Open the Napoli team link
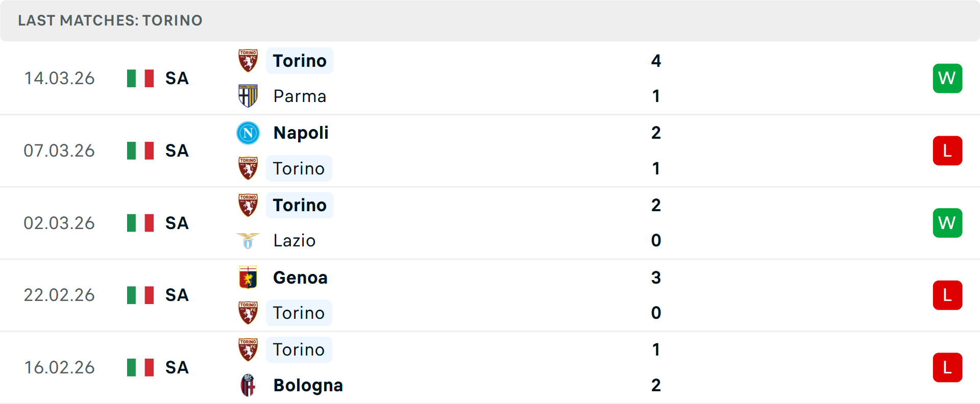This screenshot has height=404, width=980. (x=301, y=133)
